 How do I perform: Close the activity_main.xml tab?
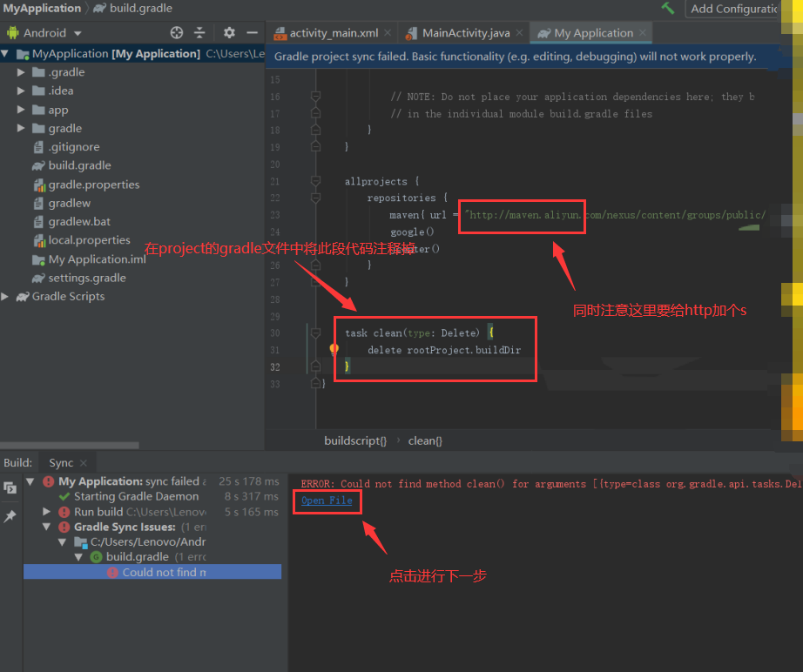[388, 33]
